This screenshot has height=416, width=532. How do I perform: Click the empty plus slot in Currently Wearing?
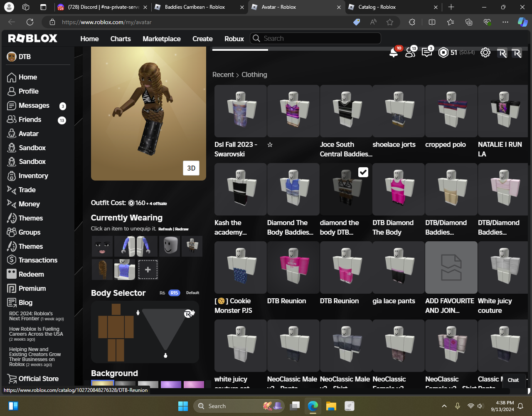148,270
